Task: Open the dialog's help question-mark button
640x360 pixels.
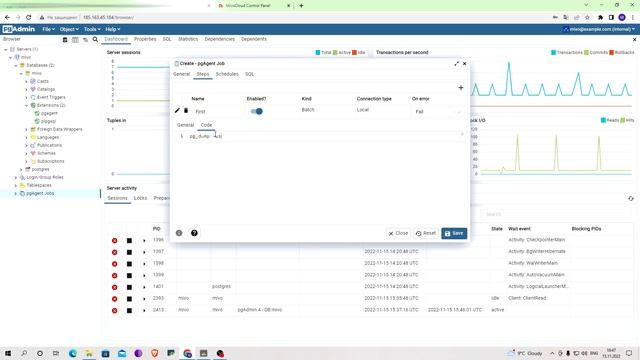Action: (194, 233)
